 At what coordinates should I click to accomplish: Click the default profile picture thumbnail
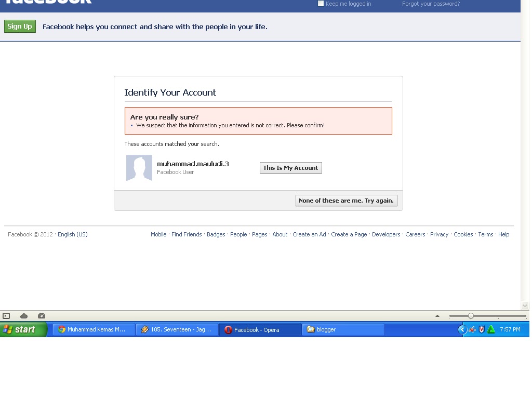(x=139, y=168)
